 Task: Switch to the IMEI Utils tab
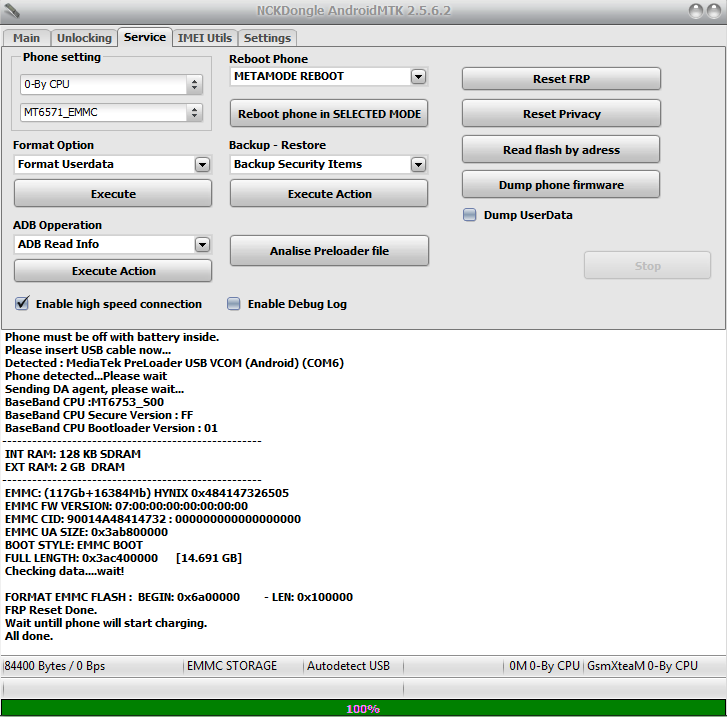(x=204, y=38)
